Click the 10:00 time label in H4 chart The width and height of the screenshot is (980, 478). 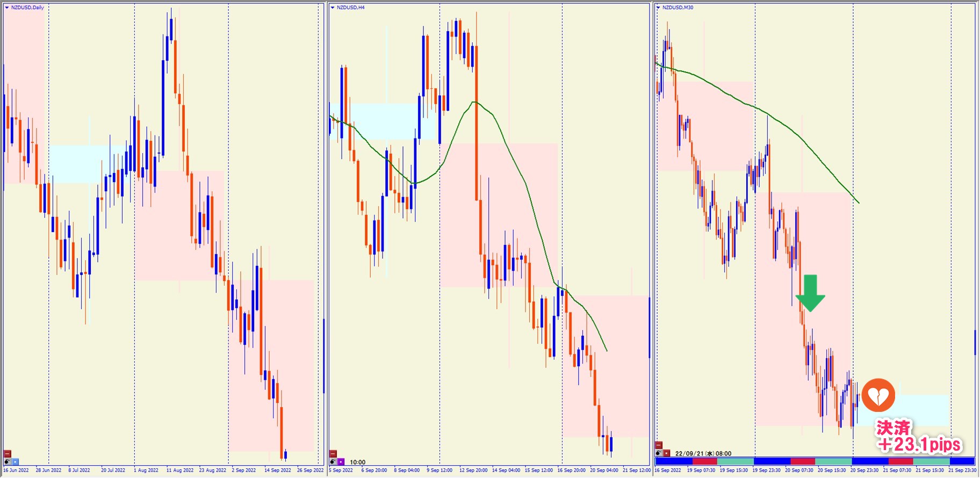[x=357, y=462]
